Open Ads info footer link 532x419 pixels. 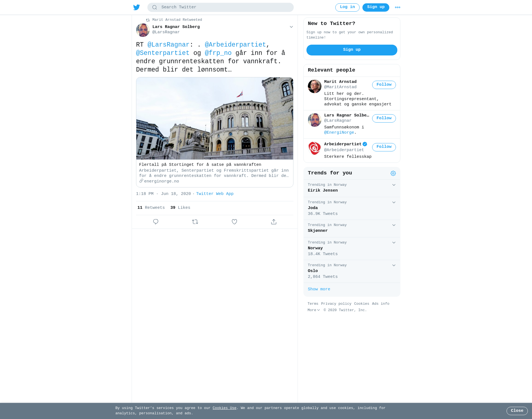coord(381,304)
